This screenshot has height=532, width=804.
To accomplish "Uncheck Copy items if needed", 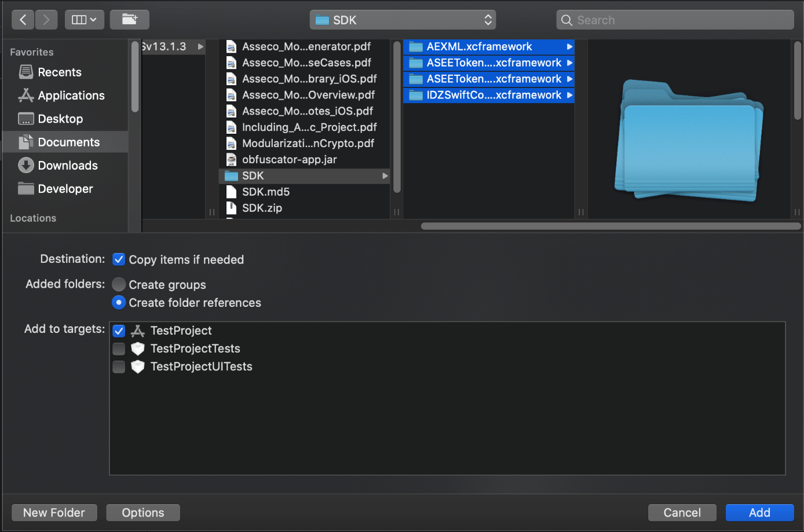I will (118, 259).
